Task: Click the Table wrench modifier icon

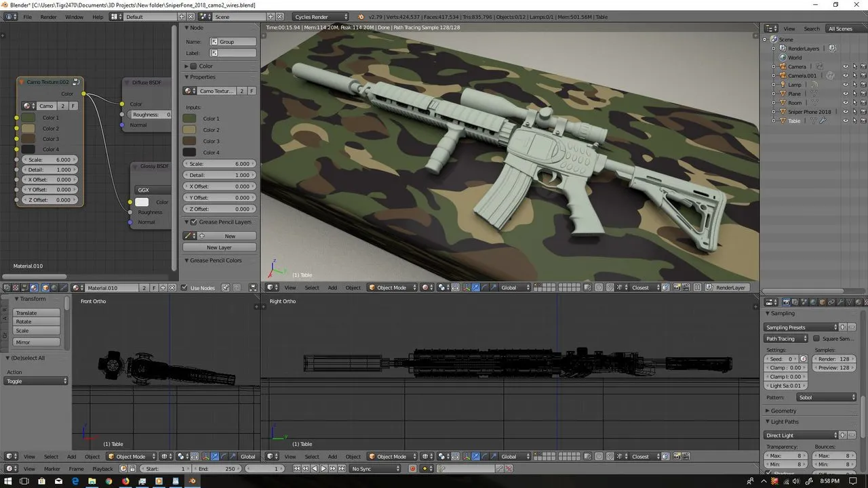Action: [x=823, y=121]
